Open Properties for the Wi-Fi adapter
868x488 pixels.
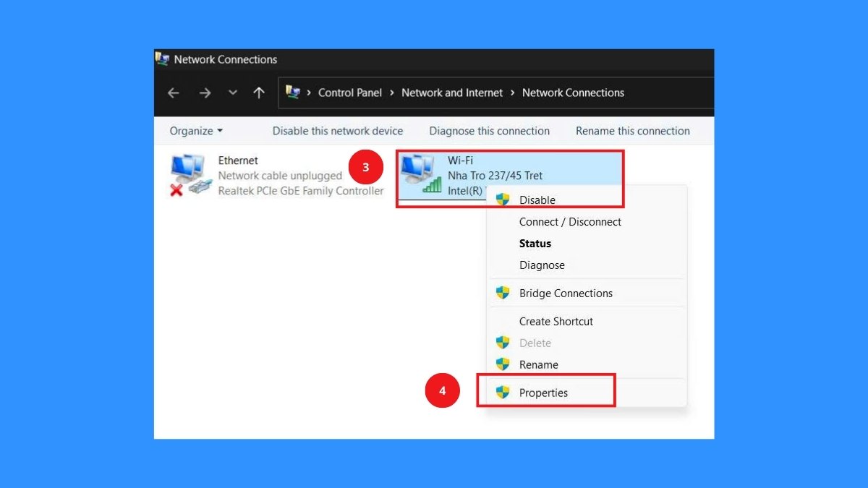coord(543,392)
